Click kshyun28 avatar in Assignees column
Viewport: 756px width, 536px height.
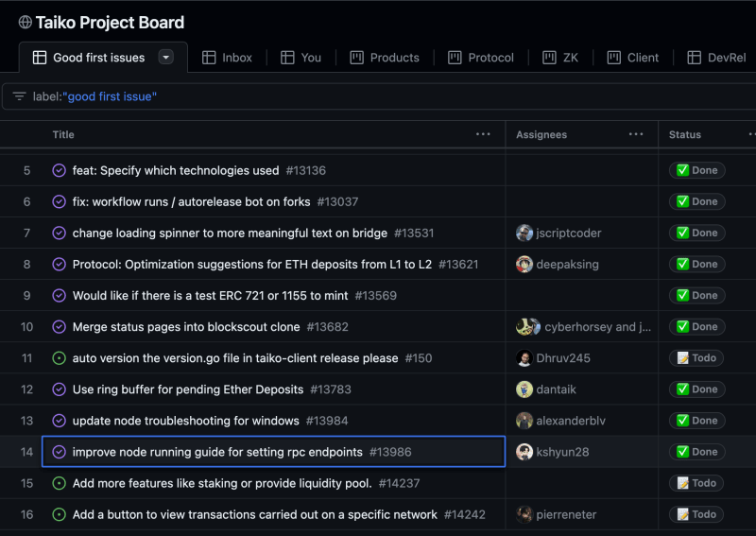524,452
